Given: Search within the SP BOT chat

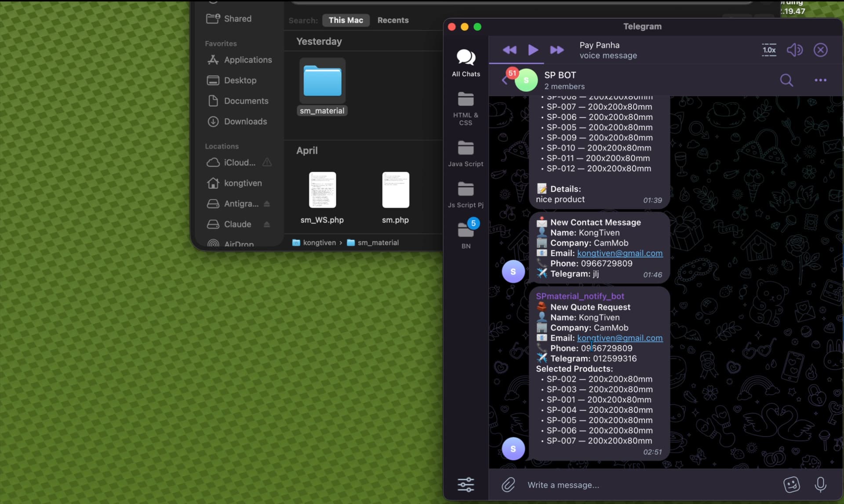Looking at the screenshot, I should click(786, 80).
